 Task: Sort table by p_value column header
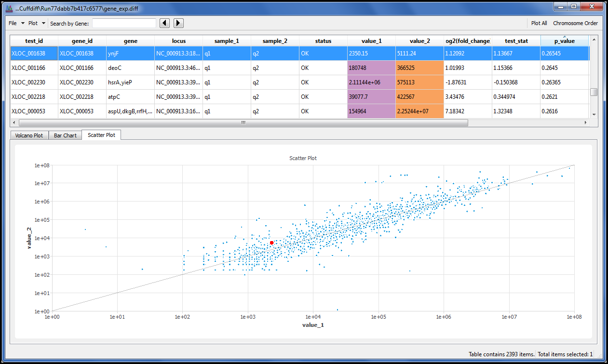pos(564,41)
